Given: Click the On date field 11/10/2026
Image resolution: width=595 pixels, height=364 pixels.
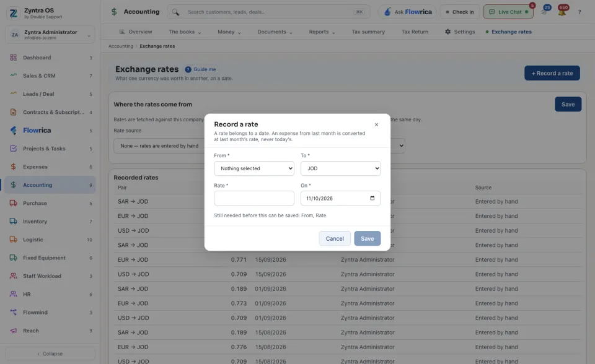Looking at the screenshot, I should pos(340,198).
